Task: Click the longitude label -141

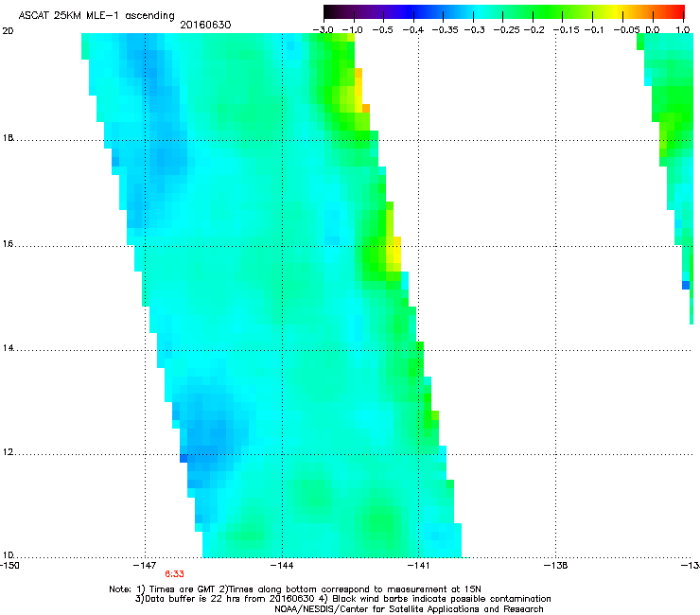Action: point(418,566)
